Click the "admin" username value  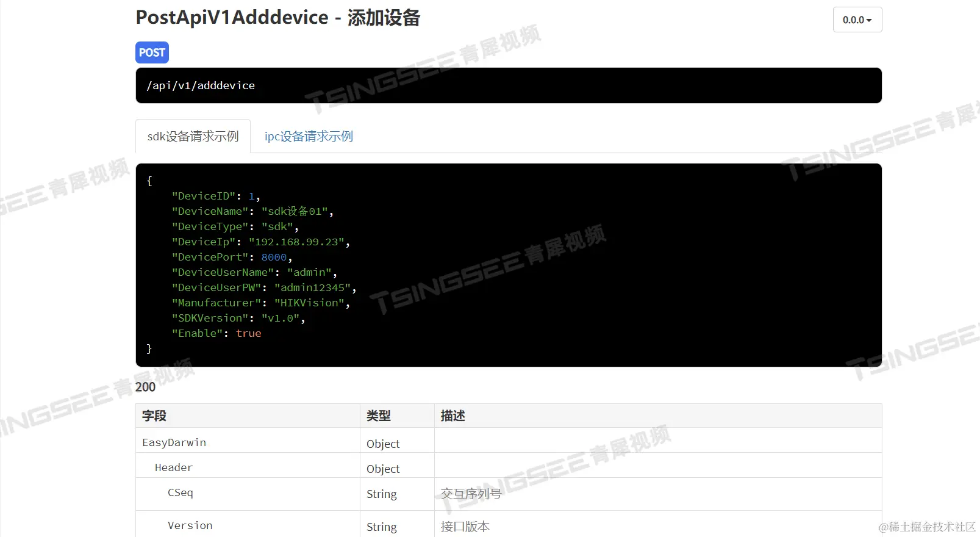(x=309, y=272)
